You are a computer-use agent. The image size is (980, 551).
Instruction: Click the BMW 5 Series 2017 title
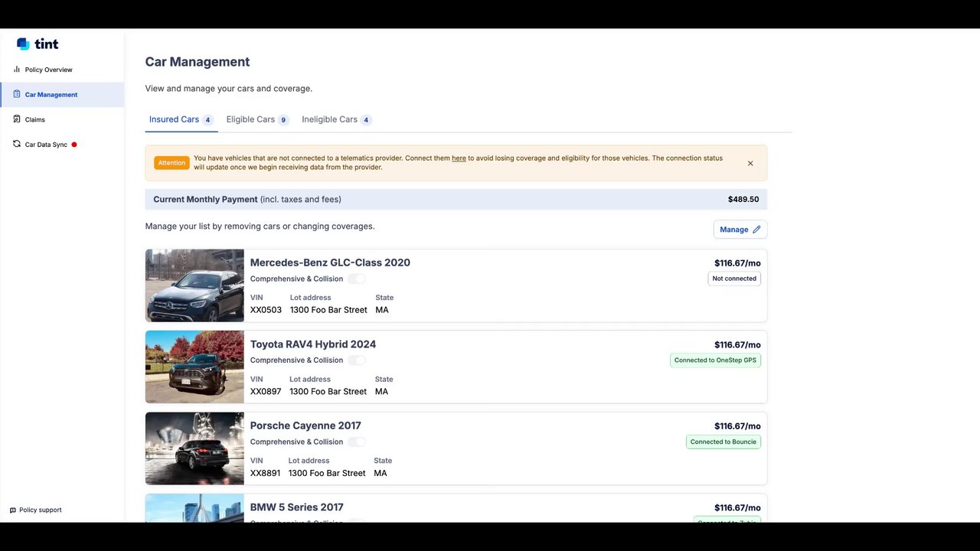[296, 507]
